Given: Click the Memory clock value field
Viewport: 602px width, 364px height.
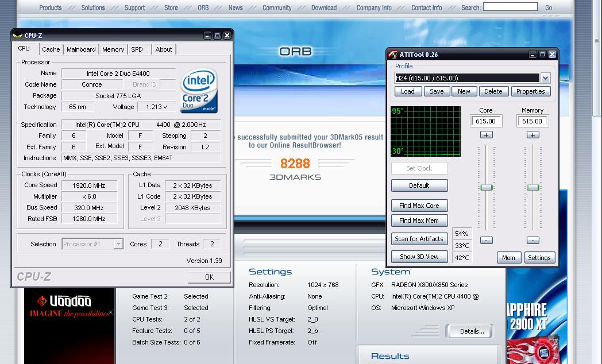Looking at the screenshot, I should [x=532, y=121].
